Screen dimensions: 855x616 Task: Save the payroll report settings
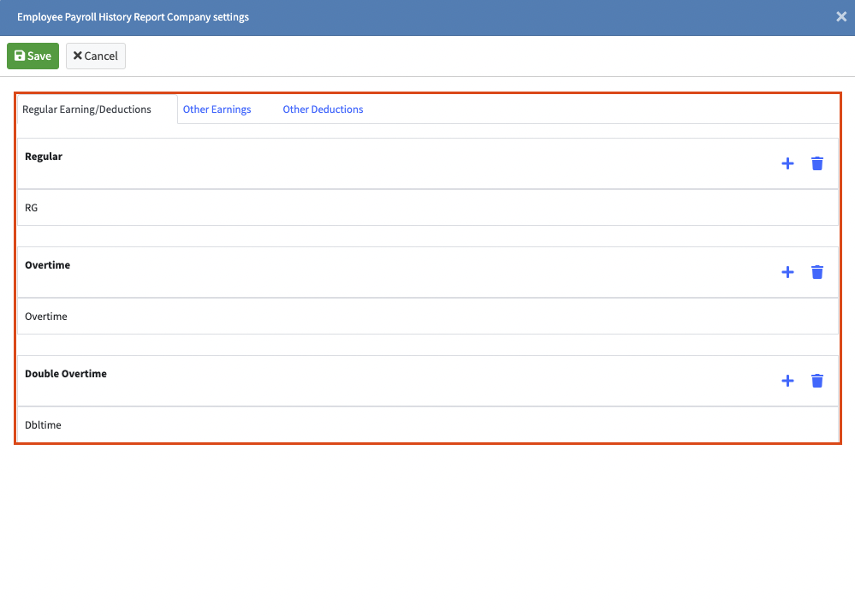(33, 56)
